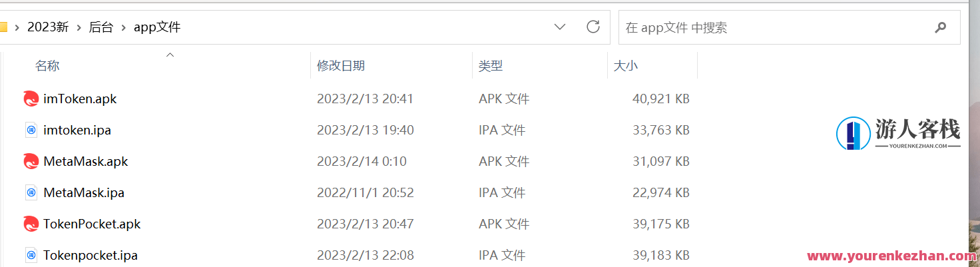Viewport: 980px width, 267px height.
Task: Click APK 文件 type of TokenPocket.apk
Action: point(504,224)
